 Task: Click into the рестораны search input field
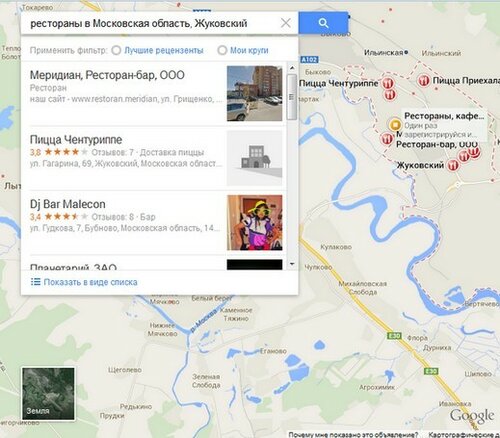[x=150, y=23]
